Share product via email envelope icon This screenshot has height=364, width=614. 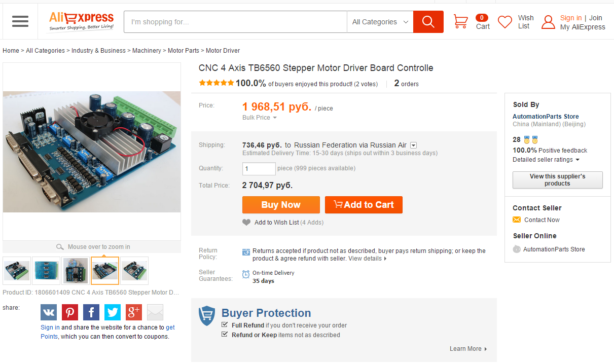(155, 312)
